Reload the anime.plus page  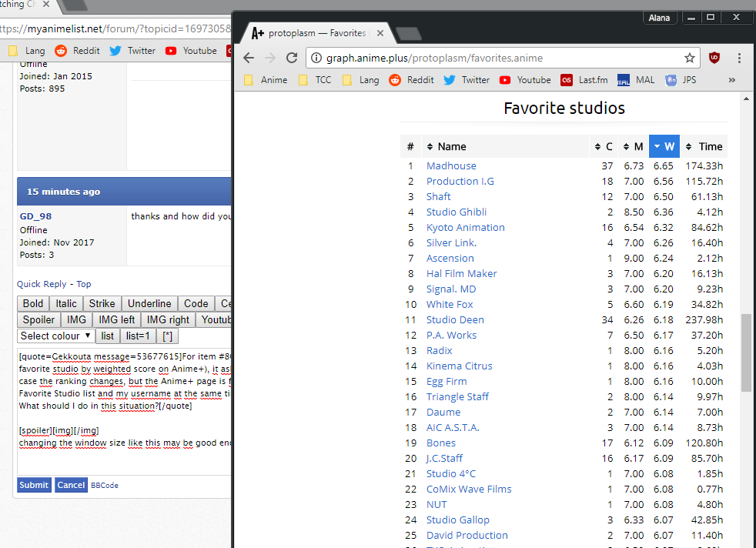[292, 58]
